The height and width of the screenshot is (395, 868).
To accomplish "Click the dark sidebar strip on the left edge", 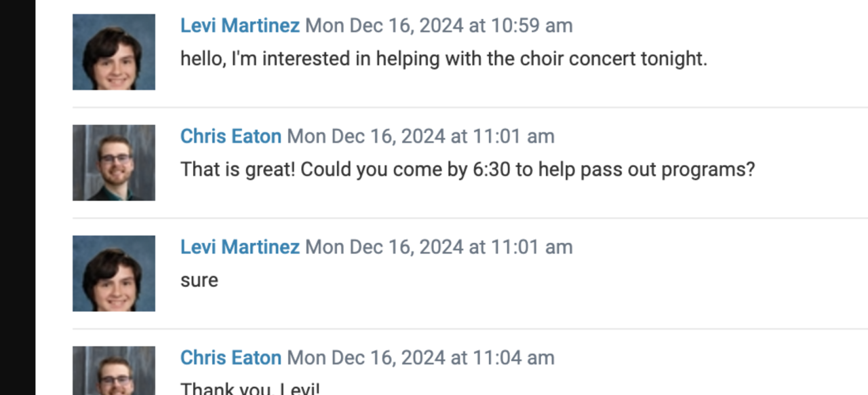I will (x=18, y=197).
